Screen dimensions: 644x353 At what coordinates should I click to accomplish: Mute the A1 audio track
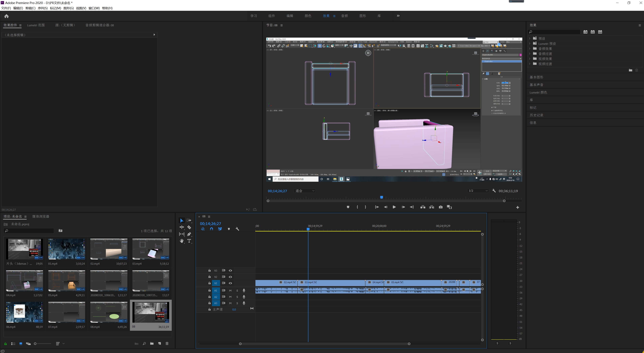tap(230, 290)
